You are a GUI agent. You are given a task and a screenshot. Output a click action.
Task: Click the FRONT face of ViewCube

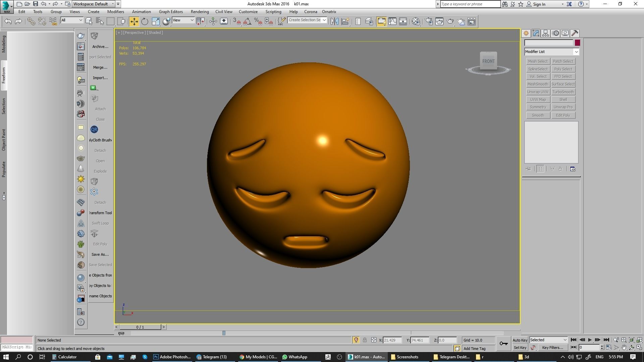pos(488,61)
